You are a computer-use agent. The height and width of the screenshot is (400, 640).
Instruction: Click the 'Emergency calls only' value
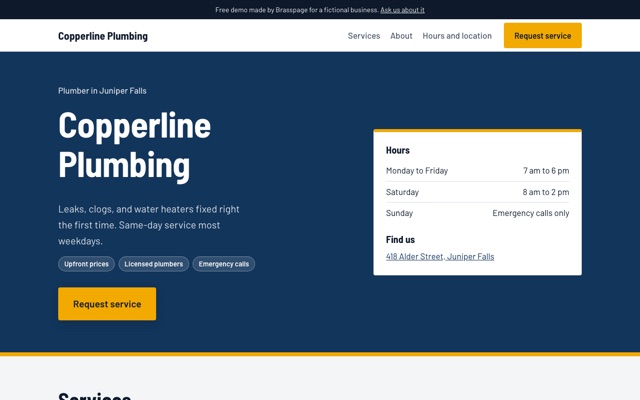pyautogui.click(x=531, y=213)
